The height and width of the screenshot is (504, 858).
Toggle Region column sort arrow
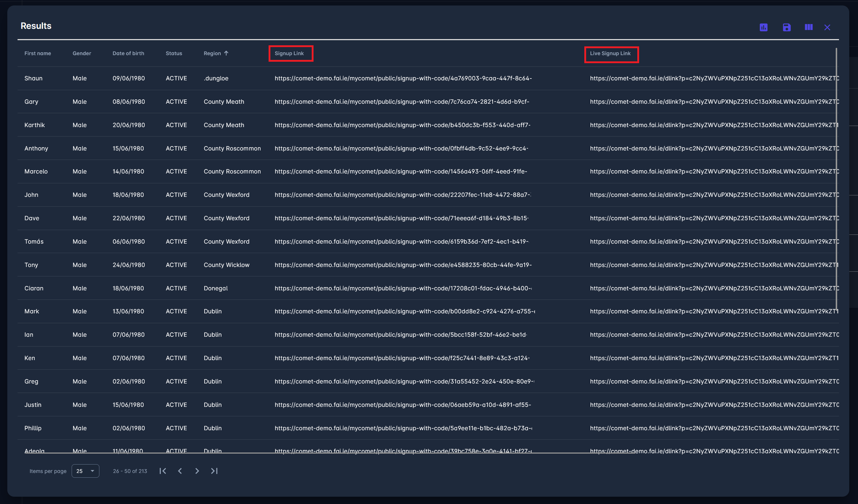[226, 53]
